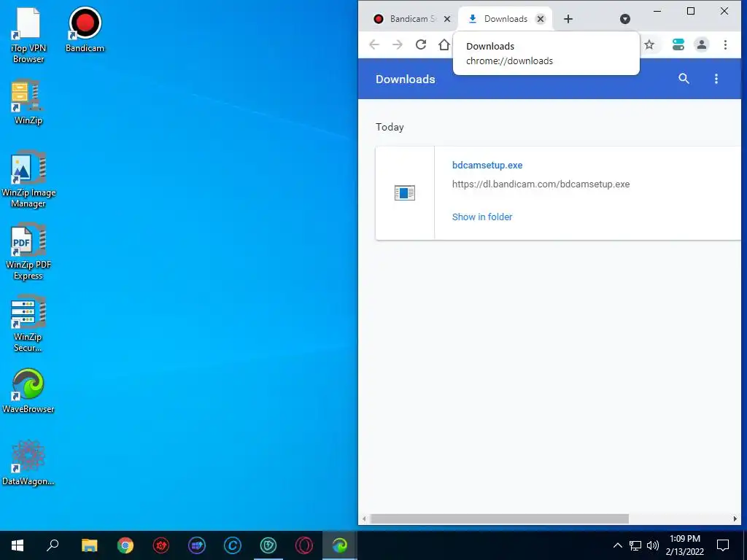Open a new browser tab
Viewport: 747px width, 560px height.
click(x=568, y=19)
